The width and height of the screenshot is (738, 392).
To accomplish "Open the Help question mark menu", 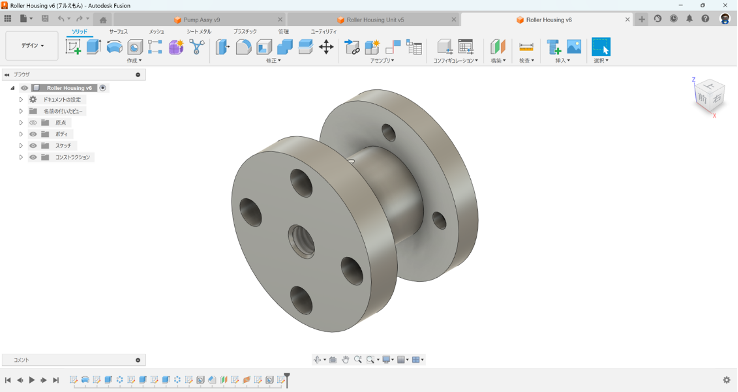I will pos(705,19).
